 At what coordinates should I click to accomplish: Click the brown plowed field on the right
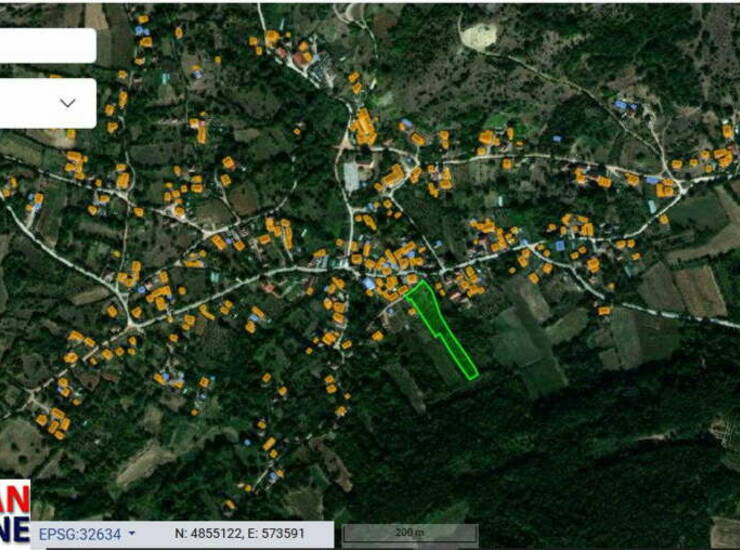698,291
